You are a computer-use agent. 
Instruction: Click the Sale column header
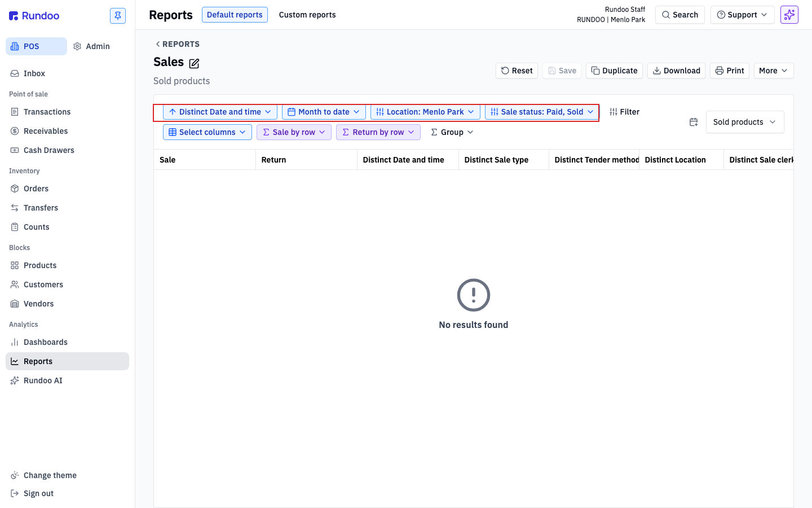pyautogui.click(x=205, y=160)
